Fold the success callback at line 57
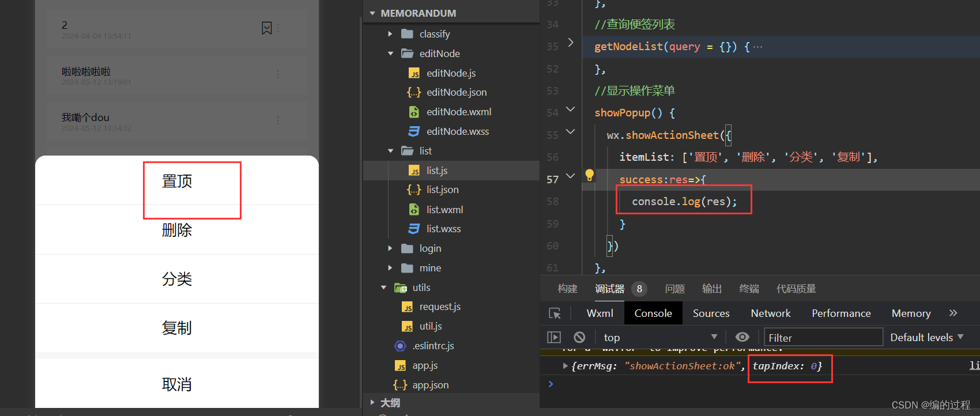Viewport: 980px width, 416px height. tap(570, 176)
